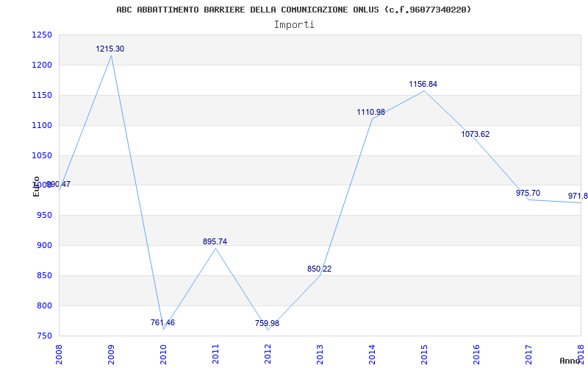Screen dimensions: 588x368
Task: Click the 800 y-axis tick label
Action: click(44, 305)
